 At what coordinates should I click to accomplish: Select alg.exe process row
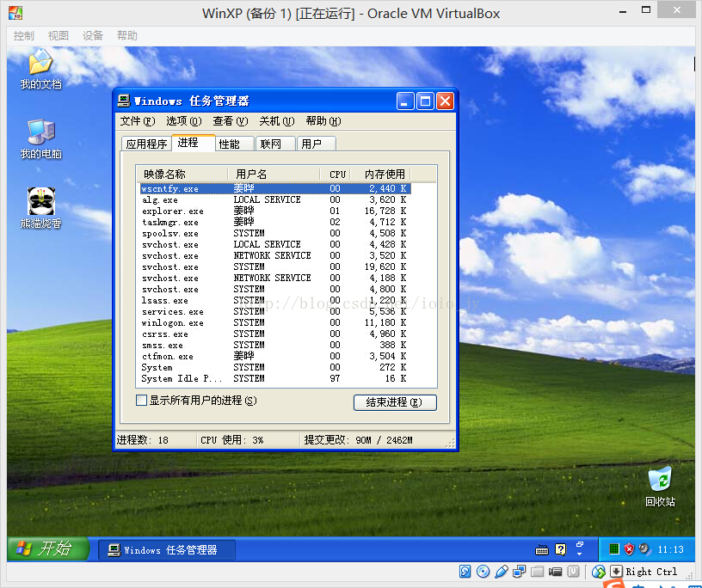pyautogui.click(x=274, y=199)
